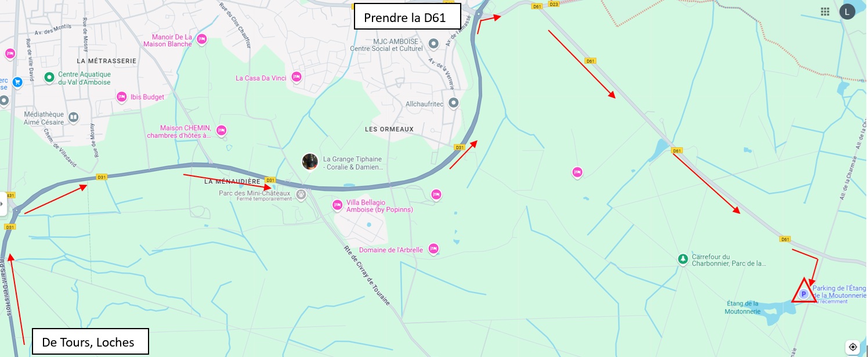
Task: Click the my-location target button
Action: pyautogui.click(x=852, y=347)
